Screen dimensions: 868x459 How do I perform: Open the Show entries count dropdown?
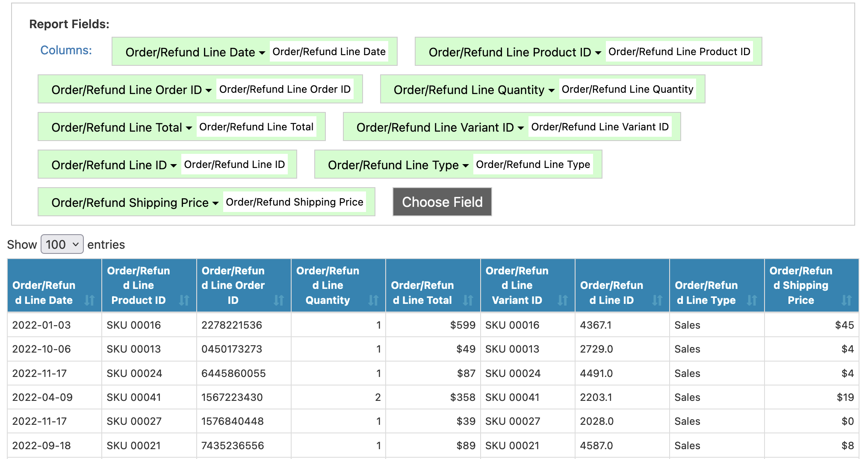tap(62, 244)
